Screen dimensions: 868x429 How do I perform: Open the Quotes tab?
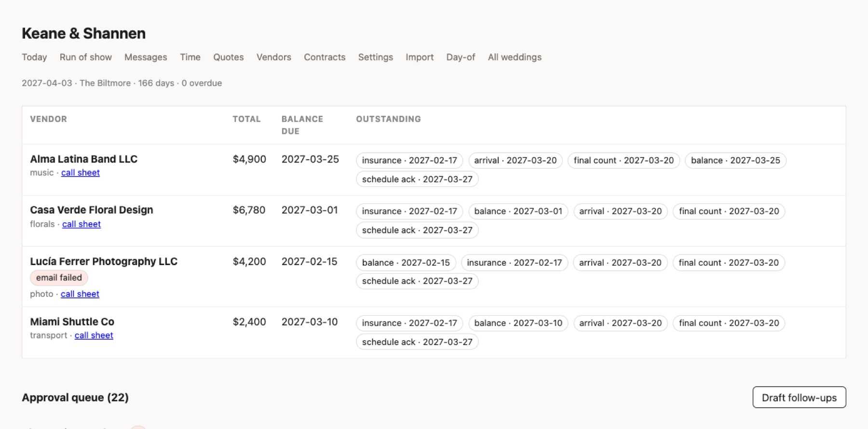[x=229, y=57]
